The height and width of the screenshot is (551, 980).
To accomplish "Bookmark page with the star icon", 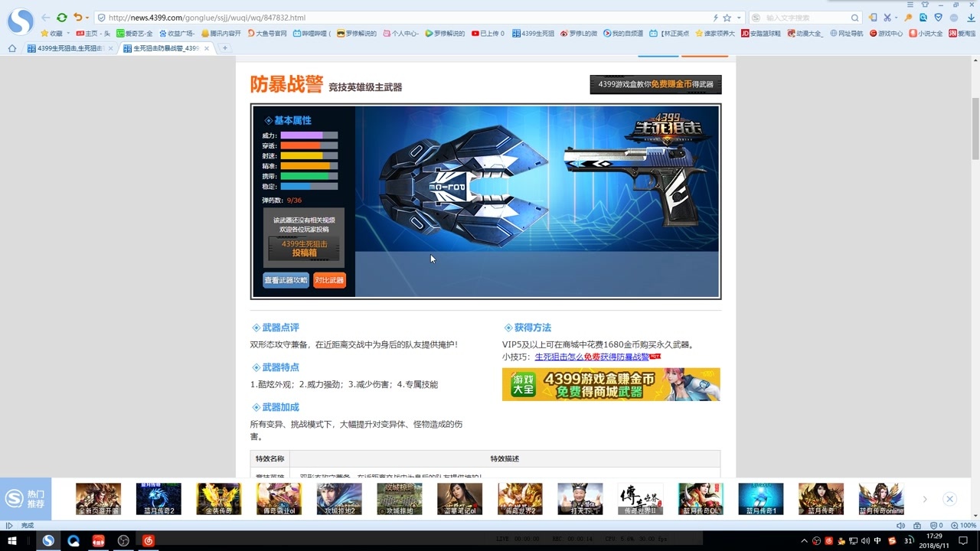I will click(727, 18).
